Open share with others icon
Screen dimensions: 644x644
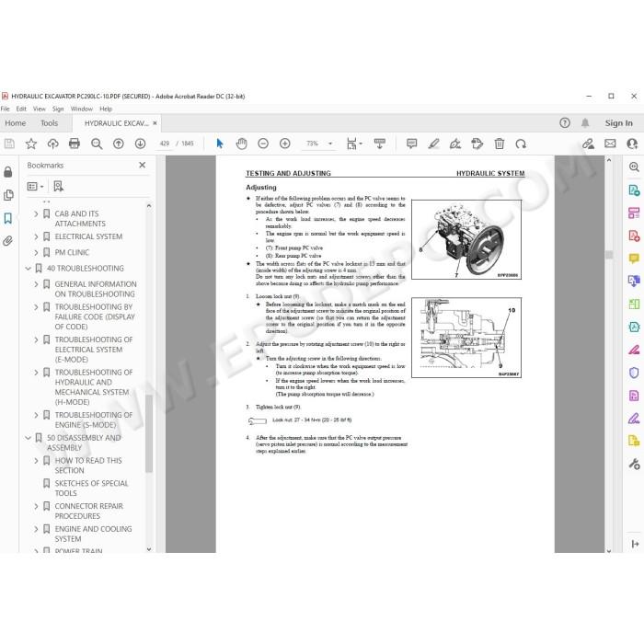coord(632,144)
